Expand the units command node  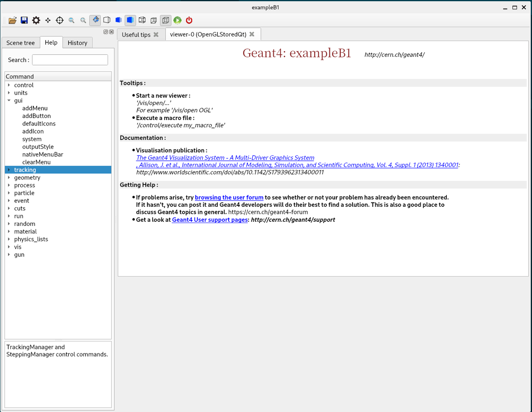tap(9, 93)
